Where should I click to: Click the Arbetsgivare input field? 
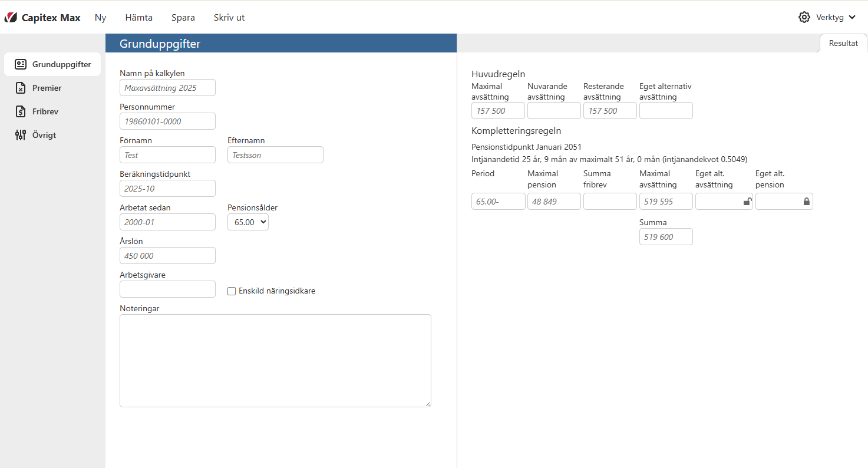pos(167,289)
